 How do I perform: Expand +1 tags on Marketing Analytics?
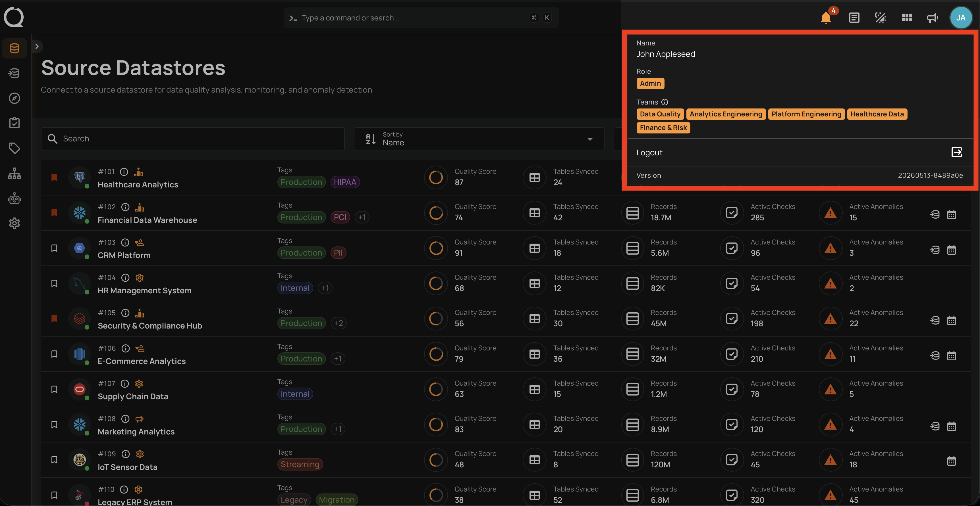tap(337, 429)
